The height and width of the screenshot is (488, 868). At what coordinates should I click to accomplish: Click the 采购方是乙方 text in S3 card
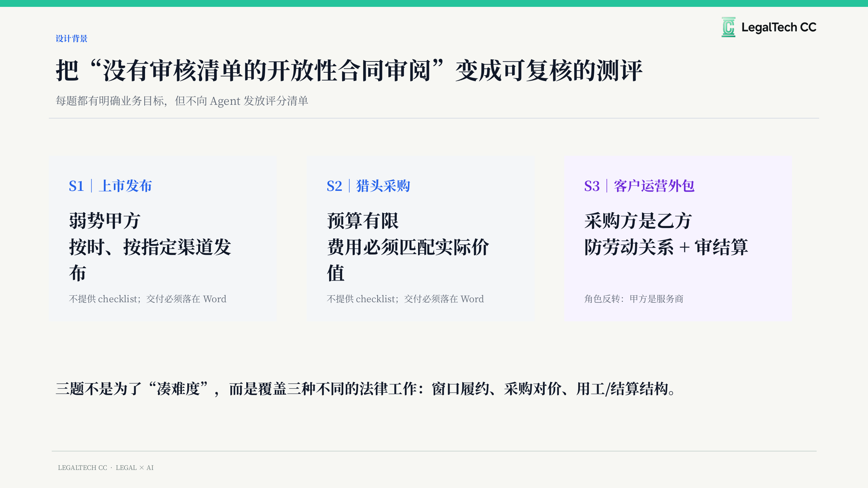coord(638,221)
